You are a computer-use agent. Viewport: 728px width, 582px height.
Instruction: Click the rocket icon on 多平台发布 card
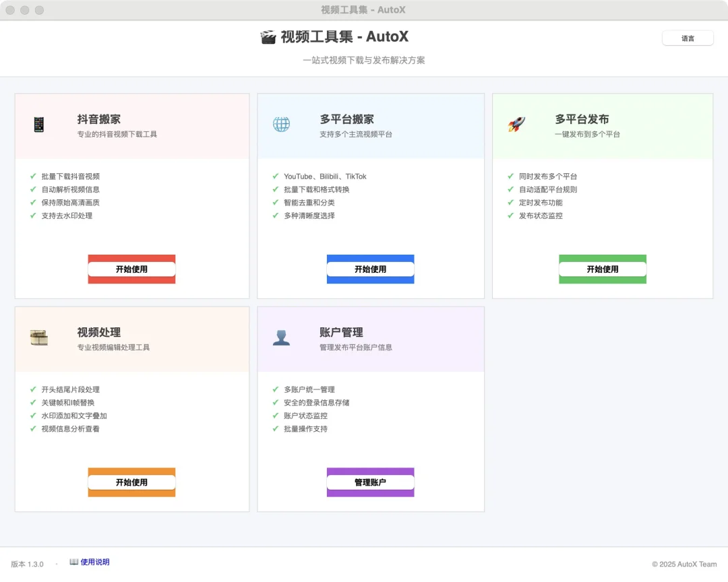pos(516,124)
